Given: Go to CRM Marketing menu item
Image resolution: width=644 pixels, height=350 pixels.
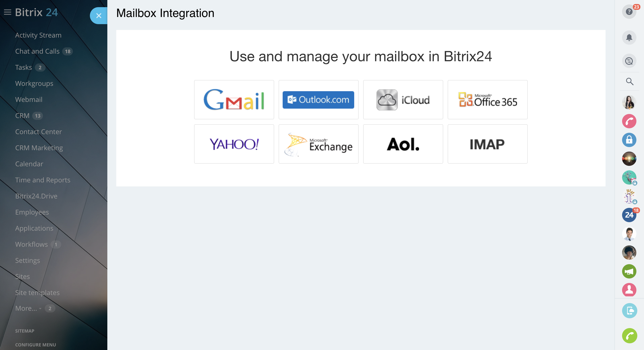Looking at the screenshot, I should click(39, 148).
